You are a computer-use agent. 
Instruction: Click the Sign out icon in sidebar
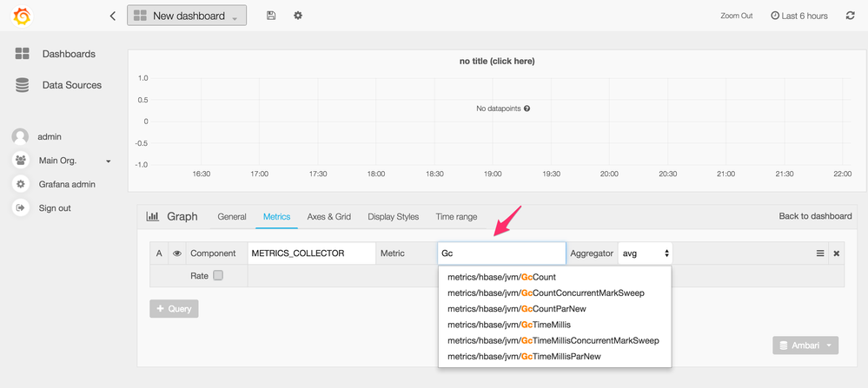coord(22,208)
